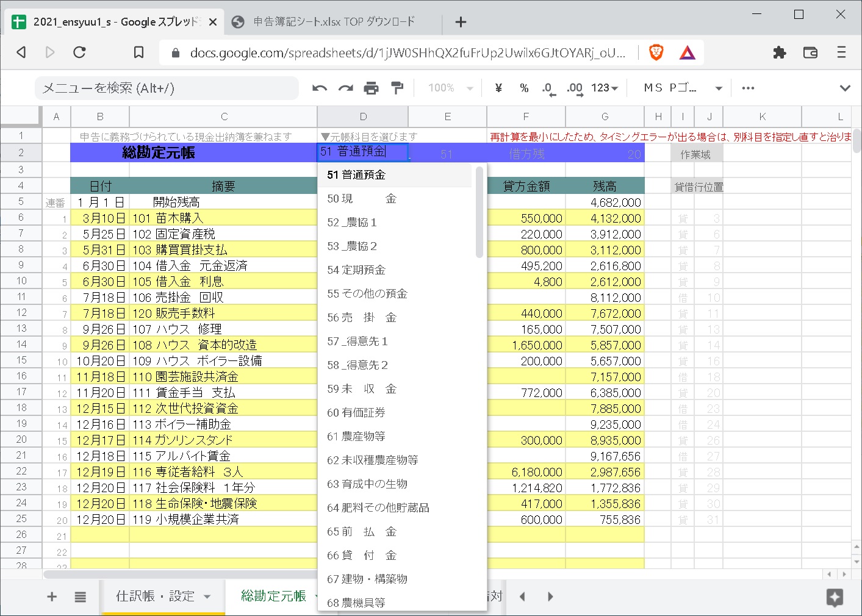The width and height of the screenshot is (862, 616).
Task: Open the browser hamburger menu
Action: pos(841,52)
